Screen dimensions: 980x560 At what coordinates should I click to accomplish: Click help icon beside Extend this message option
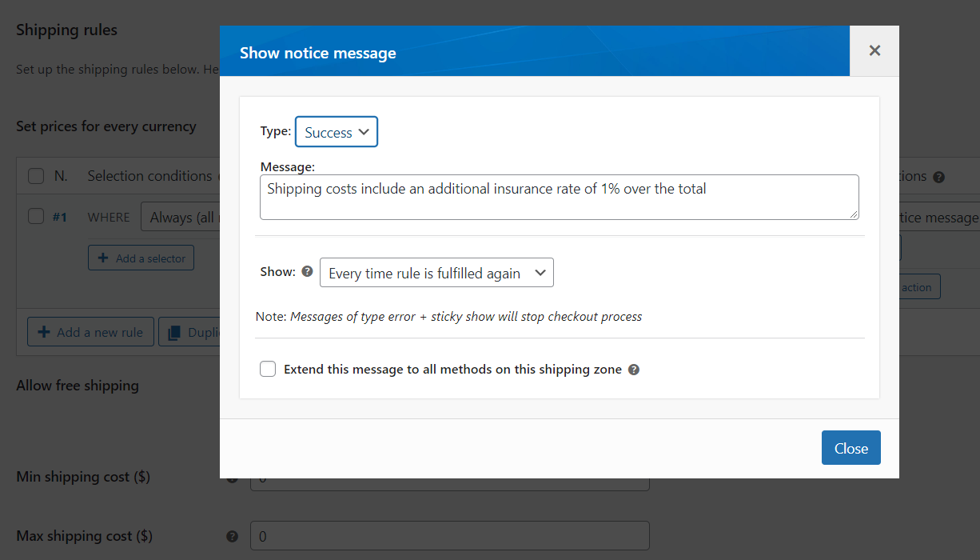pos(634,370)
